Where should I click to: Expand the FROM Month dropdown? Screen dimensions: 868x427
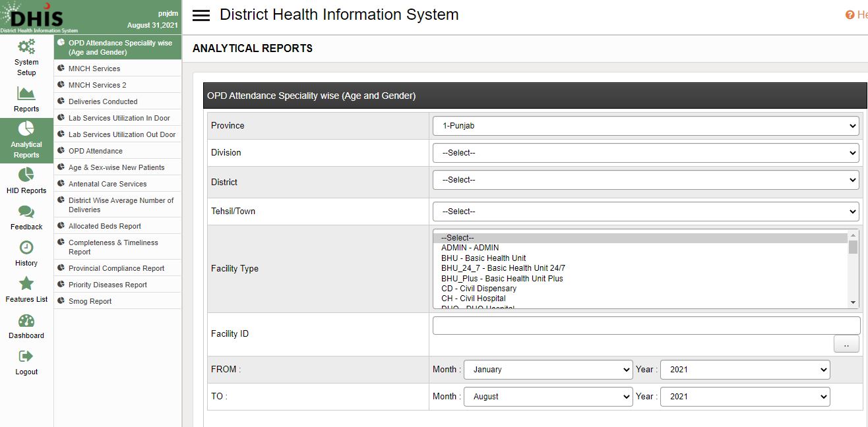tap(547, 370)
